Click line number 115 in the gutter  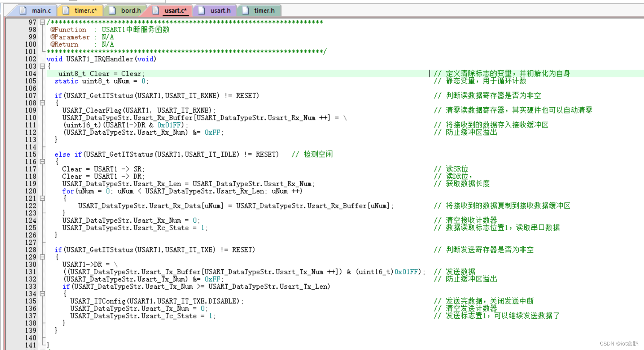[x=30, y=154]
